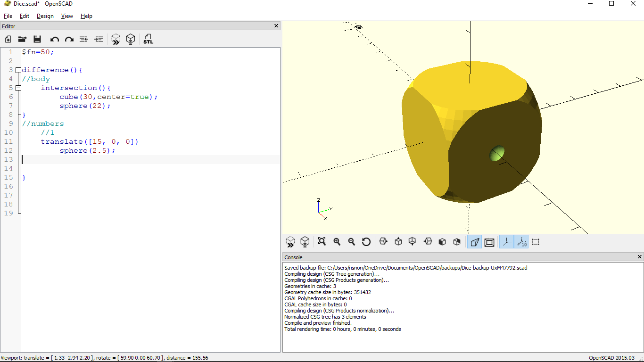Image resolution: width=644 pixels, height=362 pixels.
Task: Open a file using the Open icon
Action: click(x=22, y=39)
